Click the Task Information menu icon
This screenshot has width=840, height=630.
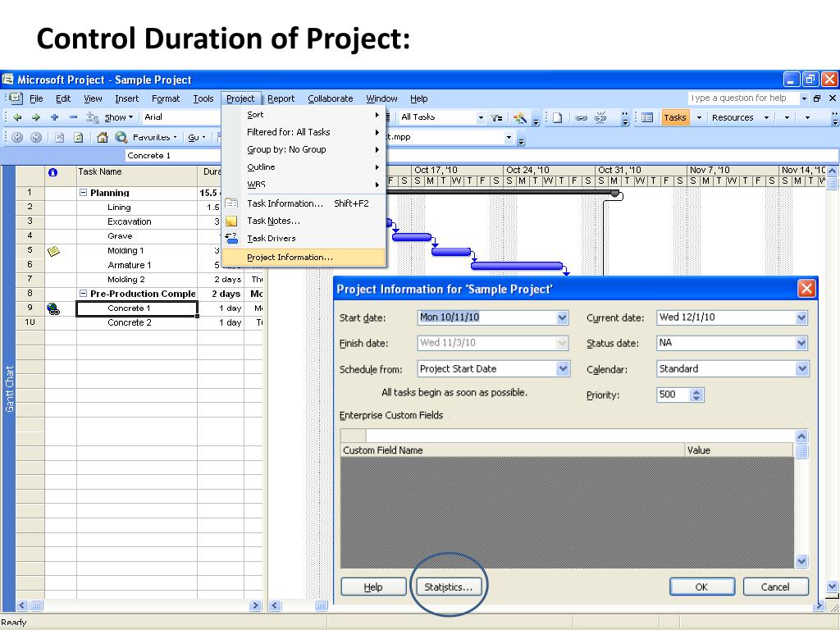point(231,203)
